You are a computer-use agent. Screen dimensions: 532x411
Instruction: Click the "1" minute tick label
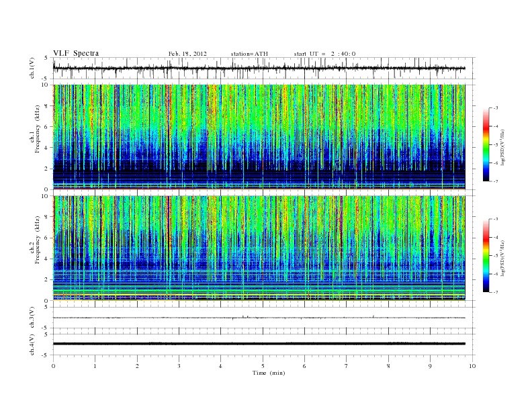click(95, 366)
